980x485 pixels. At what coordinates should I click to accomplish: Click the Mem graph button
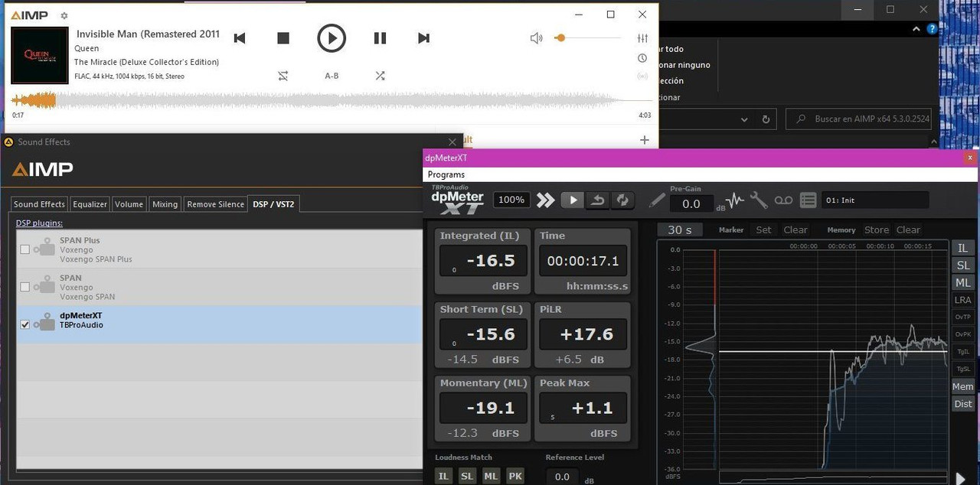963,386
